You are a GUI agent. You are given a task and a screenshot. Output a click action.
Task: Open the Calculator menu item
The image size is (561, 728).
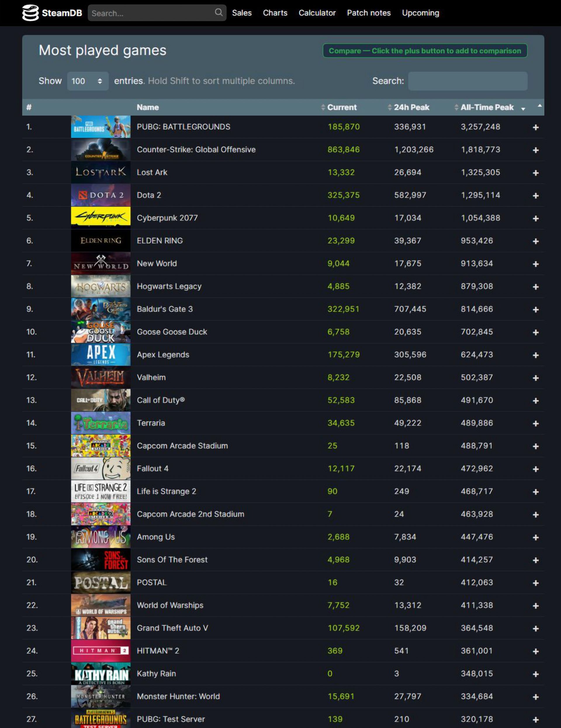(x=317, y=13)
